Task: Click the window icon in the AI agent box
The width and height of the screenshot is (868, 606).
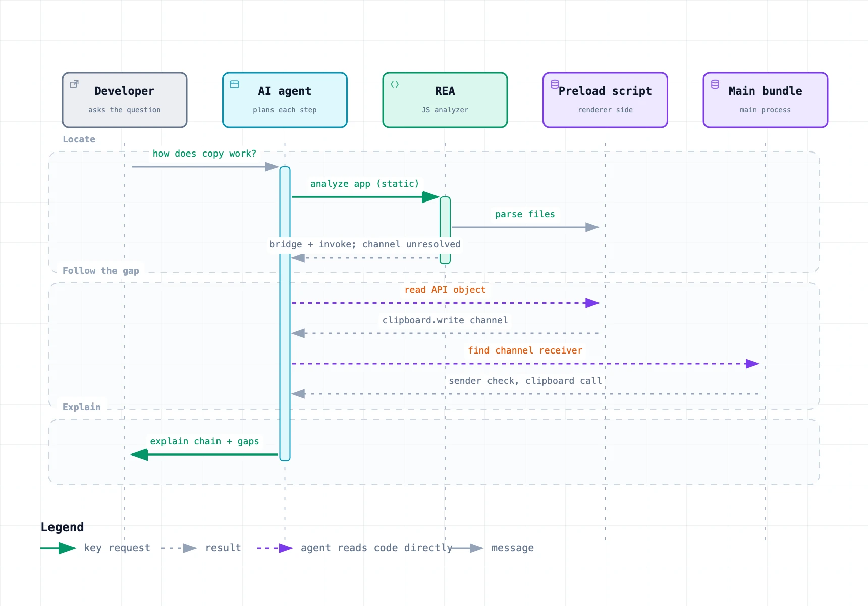Action: (x=235, y=84)
